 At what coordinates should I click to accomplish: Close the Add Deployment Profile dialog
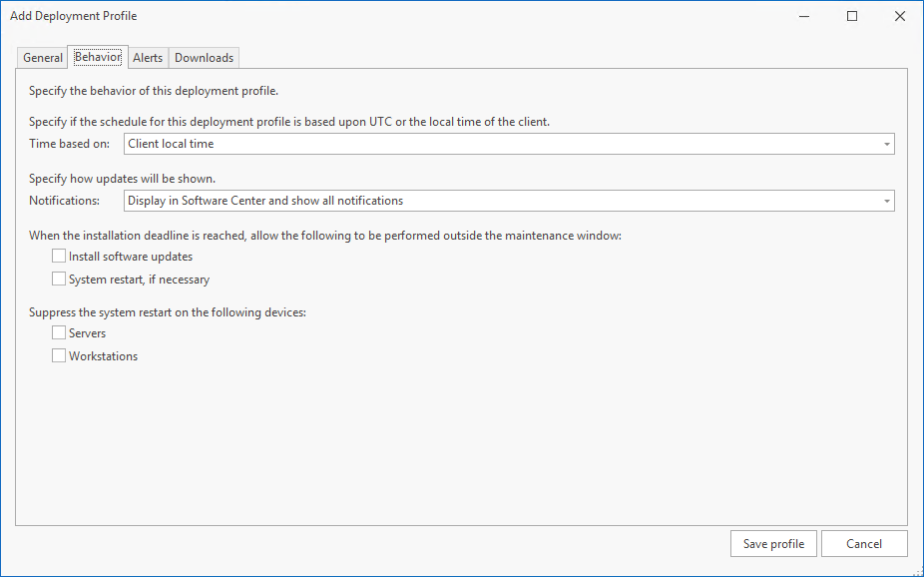[899, 16]
